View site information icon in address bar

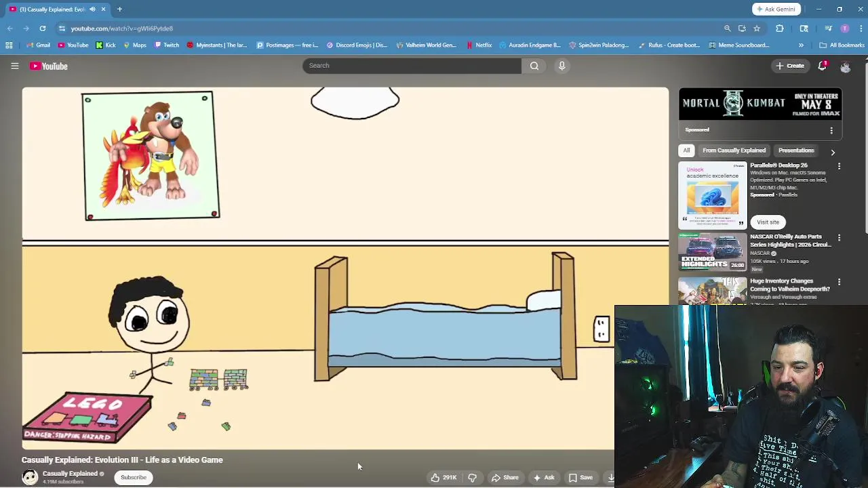62,28
